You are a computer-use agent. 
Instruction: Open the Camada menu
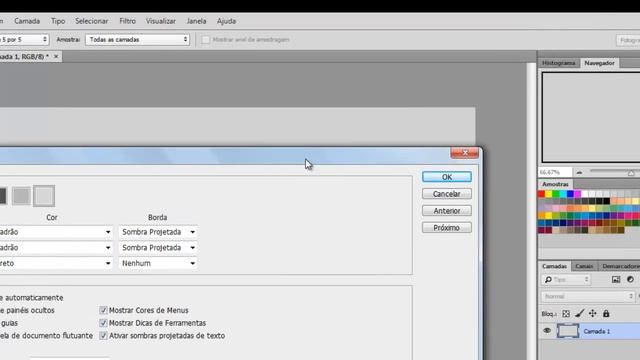27,21
